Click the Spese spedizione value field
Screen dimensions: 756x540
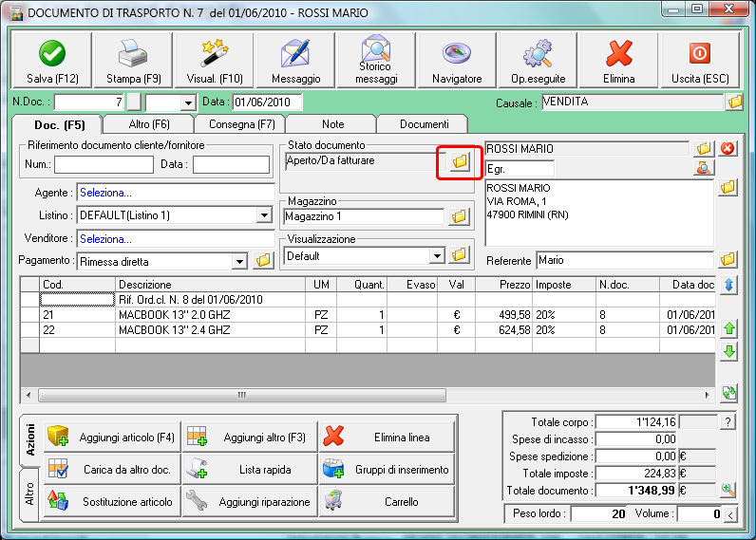tap(636, 456)
